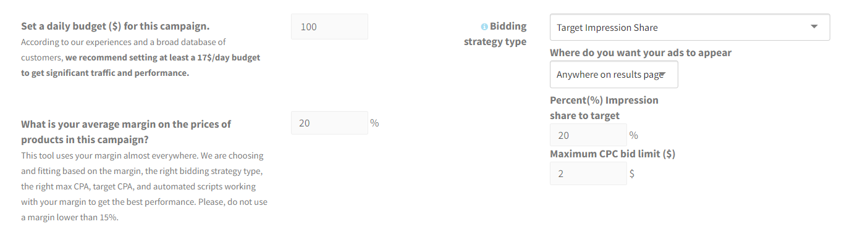Select the Percent(%) Impression share to target label
The image size is (868, 232).
(604, 107)
